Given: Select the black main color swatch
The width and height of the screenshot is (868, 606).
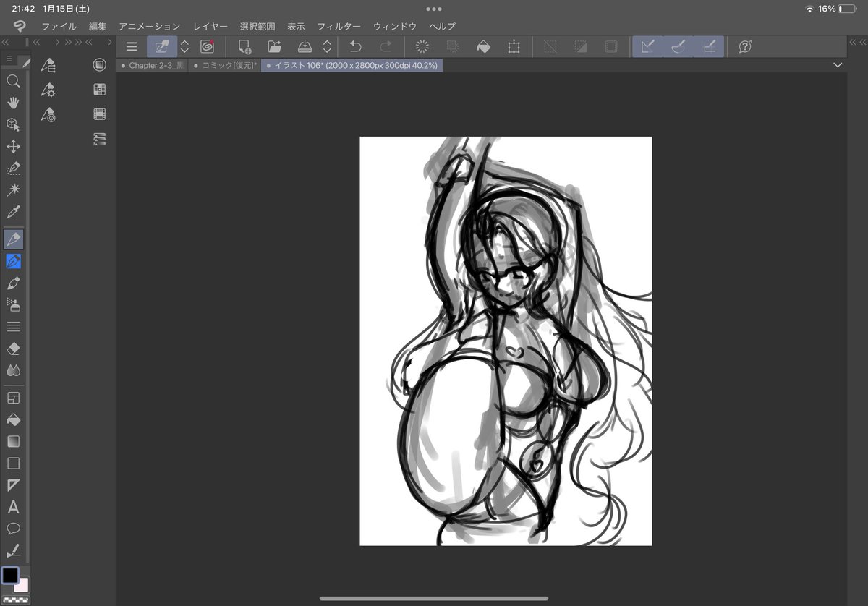Looking at the screenshot, I should (x=10, y=576).
